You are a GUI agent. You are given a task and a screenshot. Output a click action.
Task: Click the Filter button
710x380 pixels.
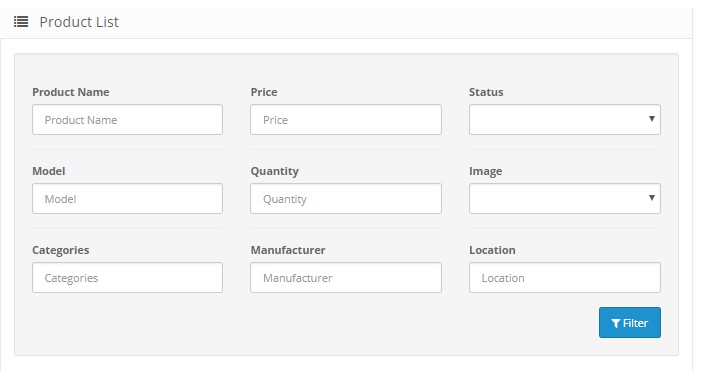pyautogui.click(x=629, y=322)
